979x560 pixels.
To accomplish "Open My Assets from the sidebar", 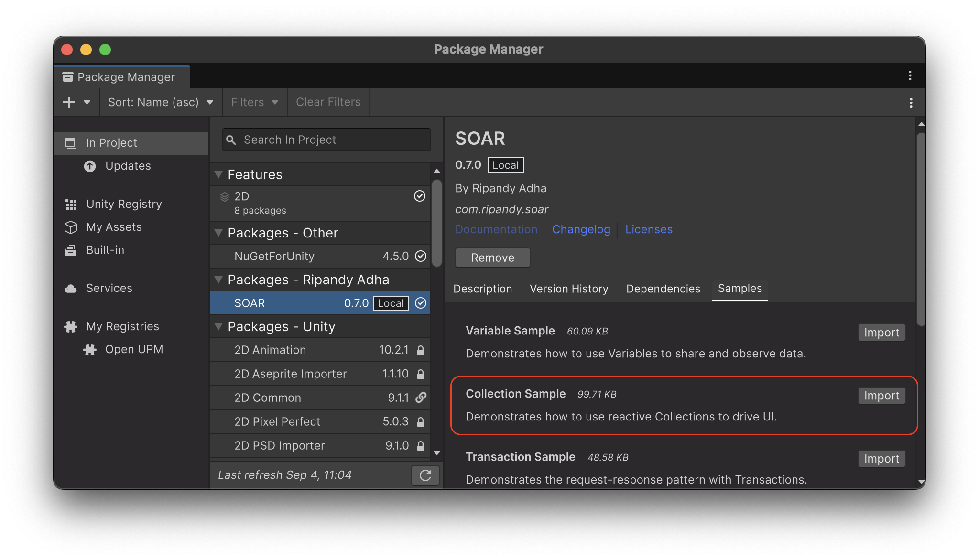I will (x=71, y=227).
